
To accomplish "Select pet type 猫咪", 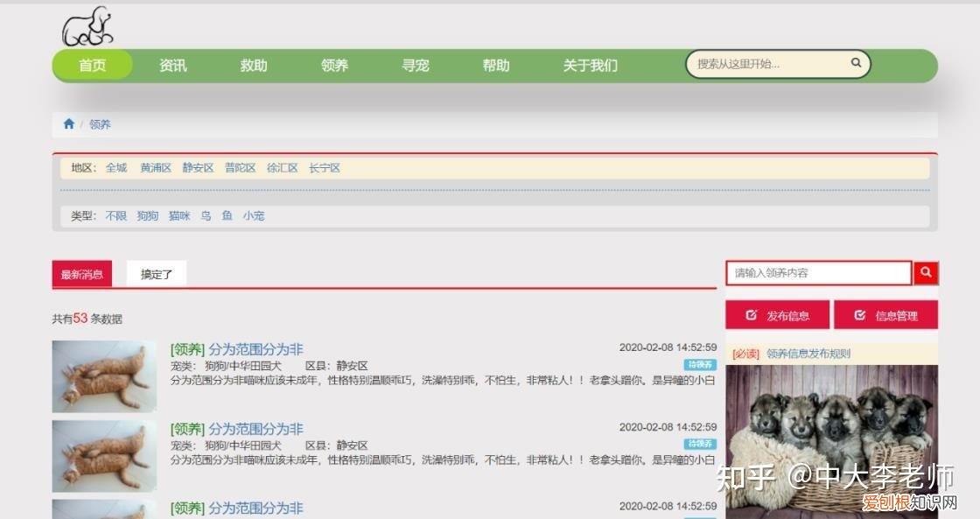I will (179, 215).
